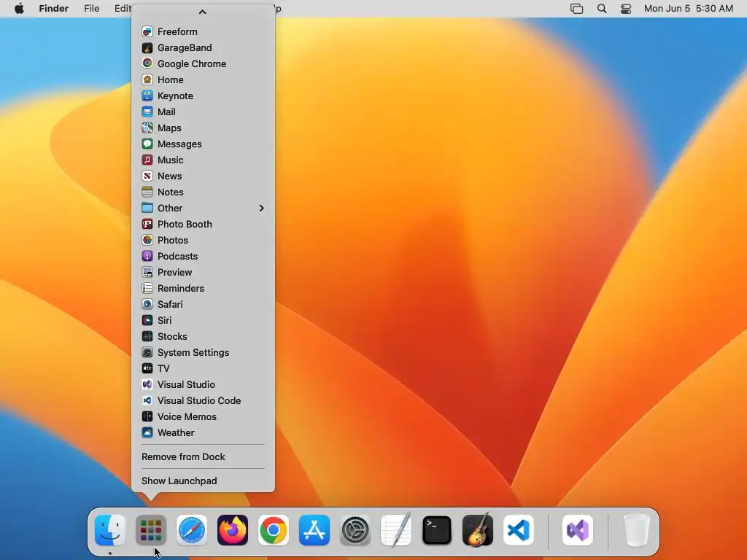The height and width of the screenshot is (560, 747).
Task: Launch Terminal from the Dock
Action: tap(437, 530)
